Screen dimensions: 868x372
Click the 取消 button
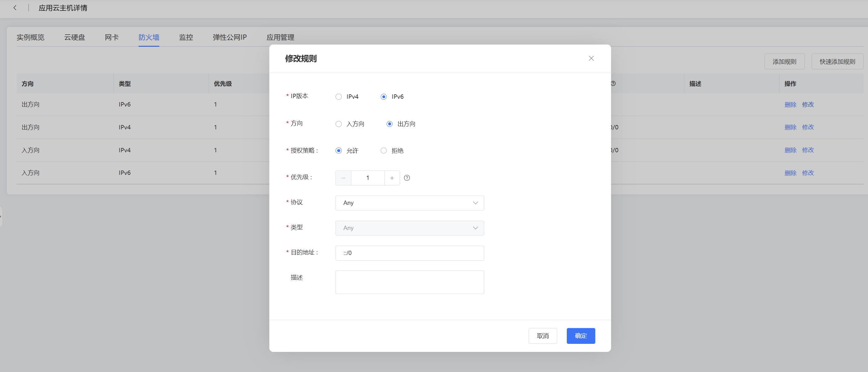[543, 336]
